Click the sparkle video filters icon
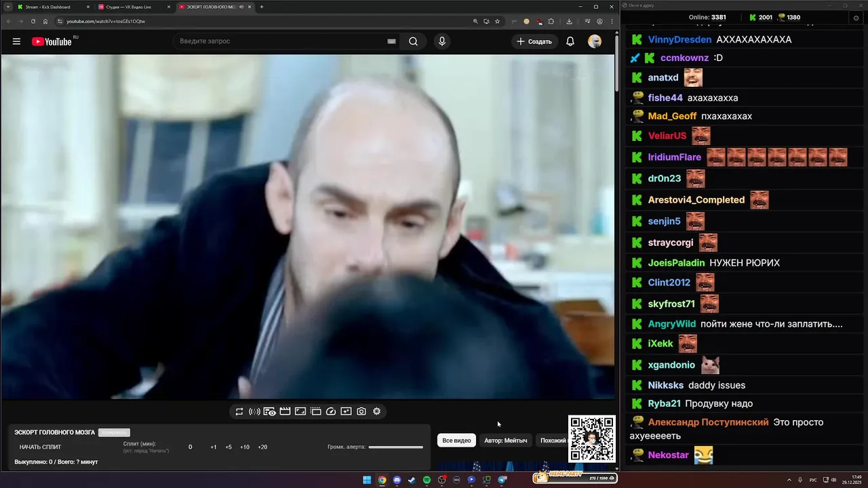The image size is (868, 488). 346,411
